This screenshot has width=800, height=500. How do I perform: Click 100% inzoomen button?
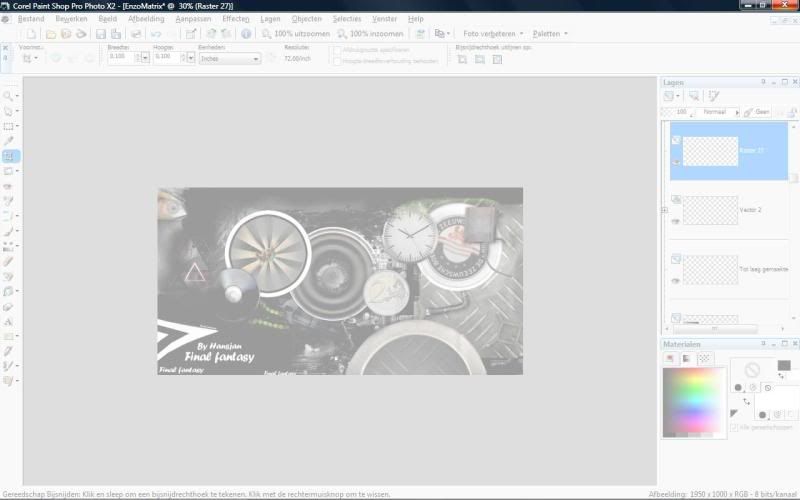[370, 34]
